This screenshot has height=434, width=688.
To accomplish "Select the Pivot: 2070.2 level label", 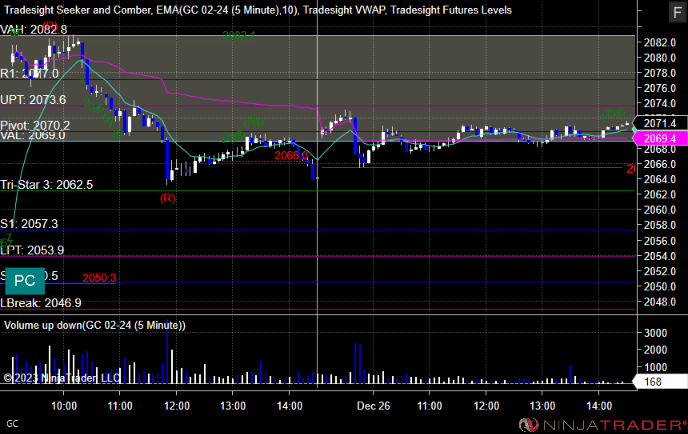I will pyautogui.click(x=35, y=126).
